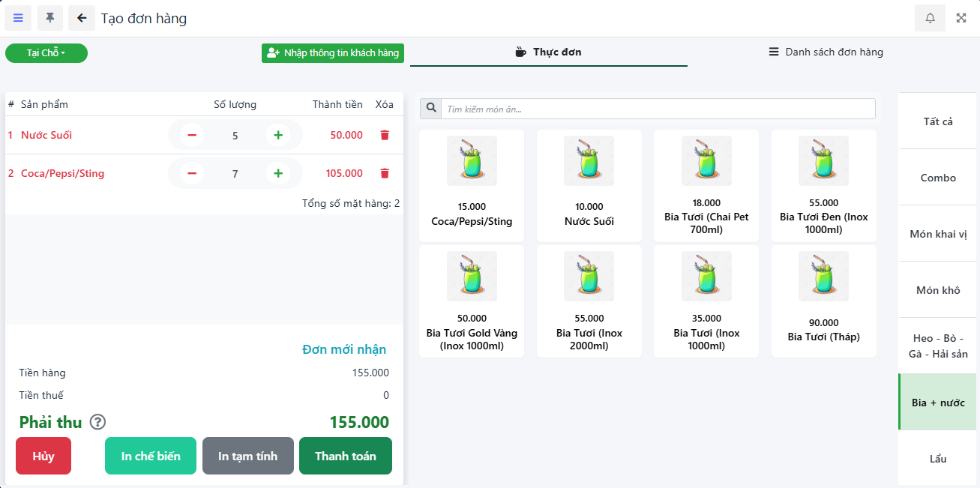Print temporary bill with In tạm tính

pos(247,456)
